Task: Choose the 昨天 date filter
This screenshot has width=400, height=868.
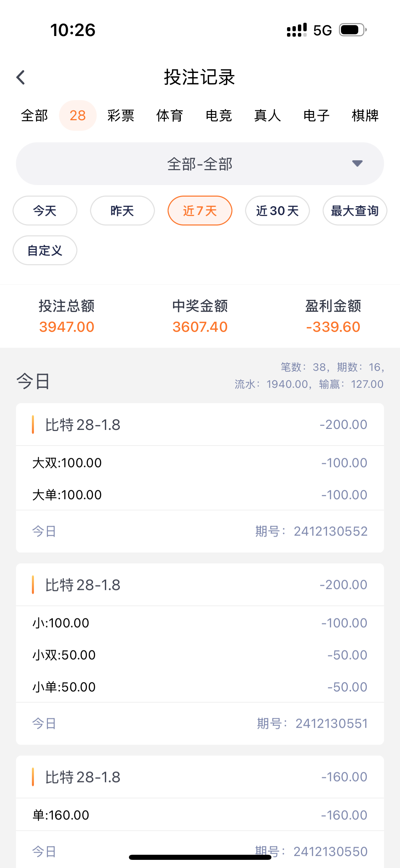Action: pyautogui.click(x=122, y=211)
